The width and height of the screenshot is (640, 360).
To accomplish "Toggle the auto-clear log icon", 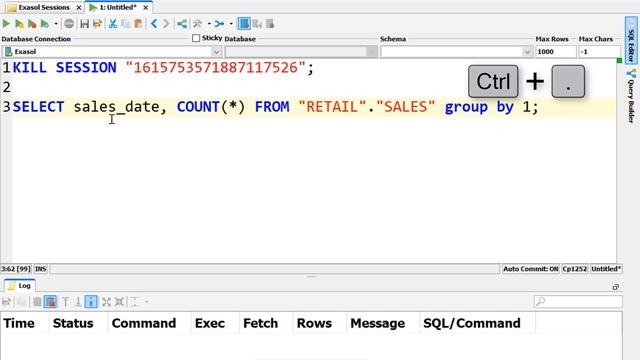I will pos(50,302).
